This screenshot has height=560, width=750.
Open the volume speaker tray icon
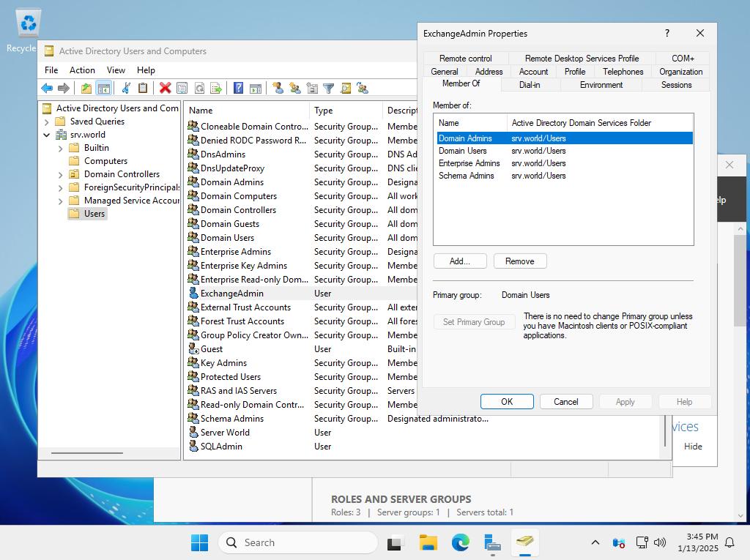[x=660, y=542]
